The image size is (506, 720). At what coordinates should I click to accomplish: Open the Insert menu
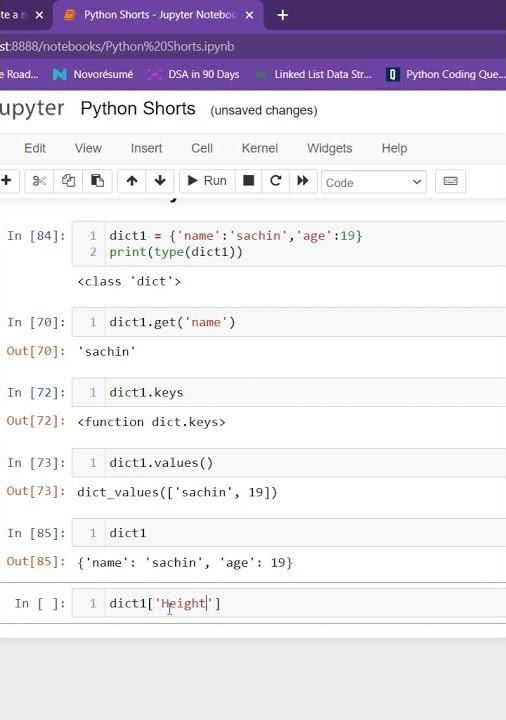pos(146,148)
